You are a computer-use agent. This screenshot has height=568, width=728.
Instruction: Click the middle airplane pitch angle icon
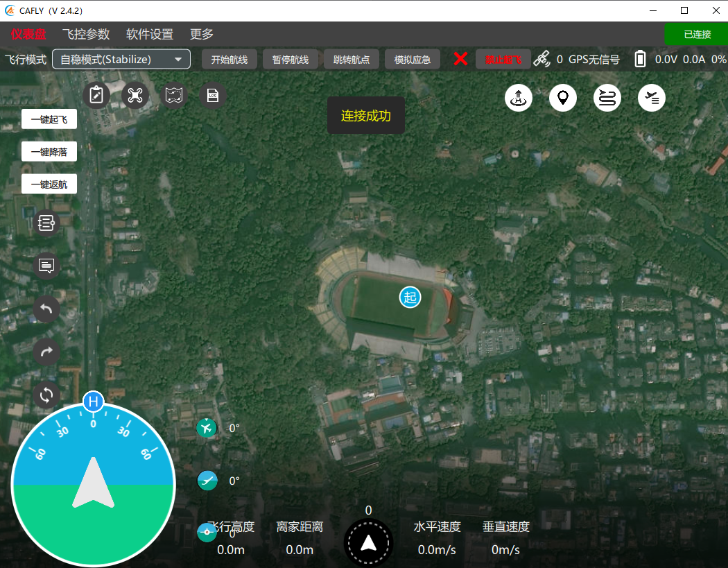tap(207, 481)
